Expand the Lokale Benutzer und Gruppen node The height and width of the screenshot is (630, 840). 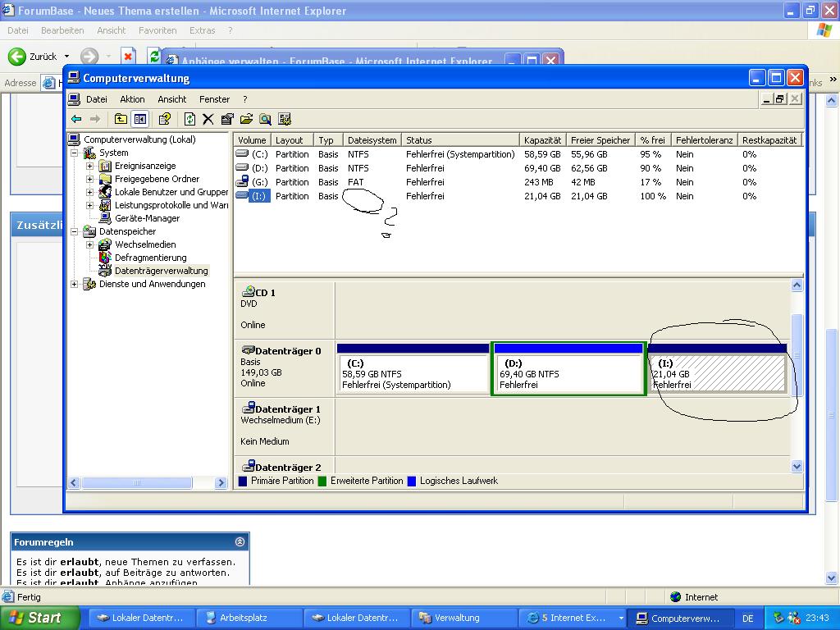pyautogui.click(x=90, y=192)
